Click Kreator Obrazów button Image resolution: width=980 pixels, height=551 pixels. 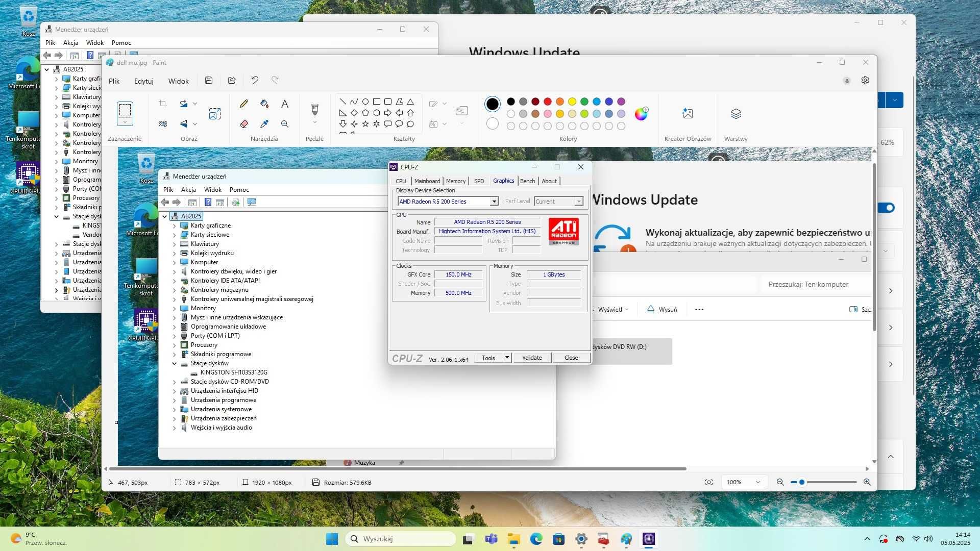688,114
